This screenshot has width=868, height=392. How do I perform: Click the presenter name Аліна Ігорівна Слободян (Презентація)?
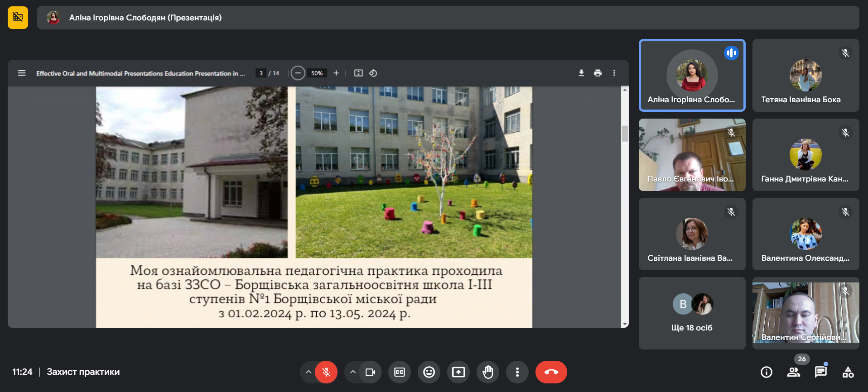pos(145,18)
